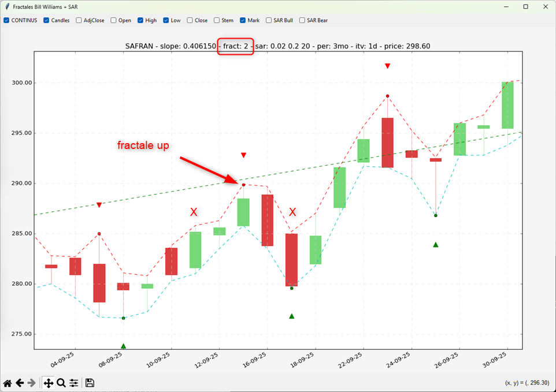The height and width of the screenshot is (392, 556).
Task: Enable the Stem checkbox
Action: pyautogui.click(x=217, y=20)
